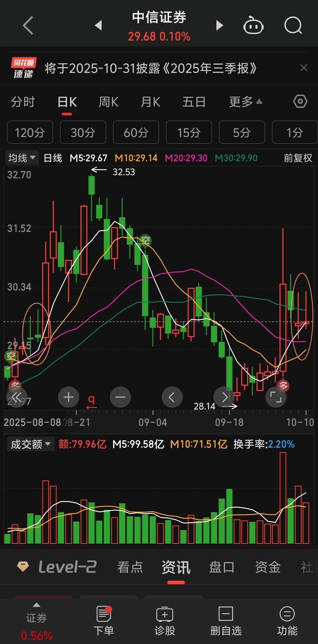The height and width of the screenshot is (644, 318).
Task: Switch to next stock with right triangle
Action: pos(219,25)
